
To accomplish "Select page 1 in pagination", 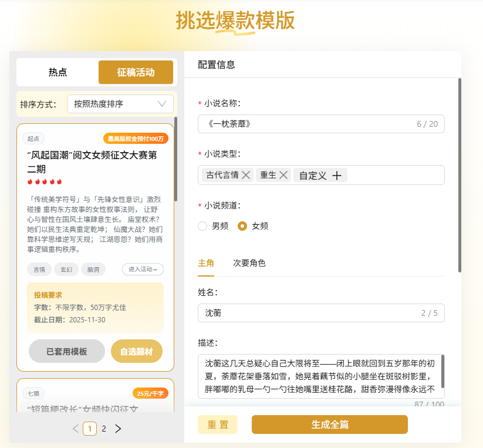I will 90,429.
